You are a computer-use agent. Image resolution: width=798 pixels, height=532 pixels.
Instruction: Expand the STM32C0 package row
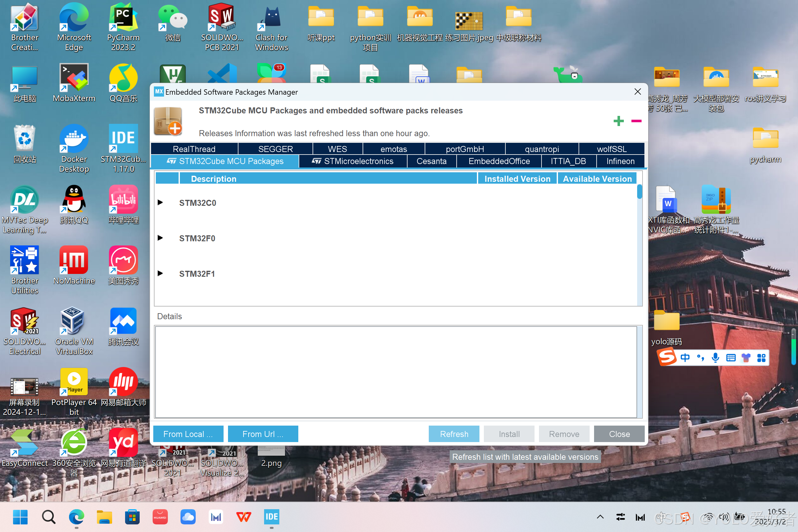point(160,203)
